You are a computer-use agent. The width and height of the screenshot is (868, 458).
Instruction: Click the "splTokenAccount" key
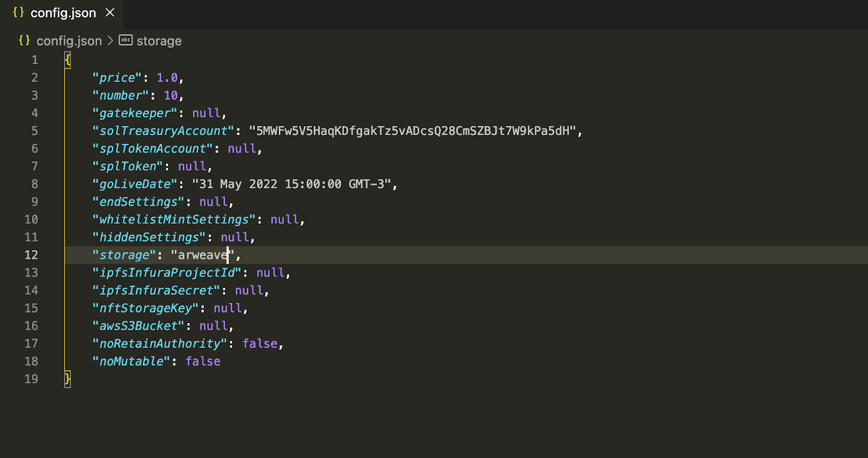(x=152, y=149)
